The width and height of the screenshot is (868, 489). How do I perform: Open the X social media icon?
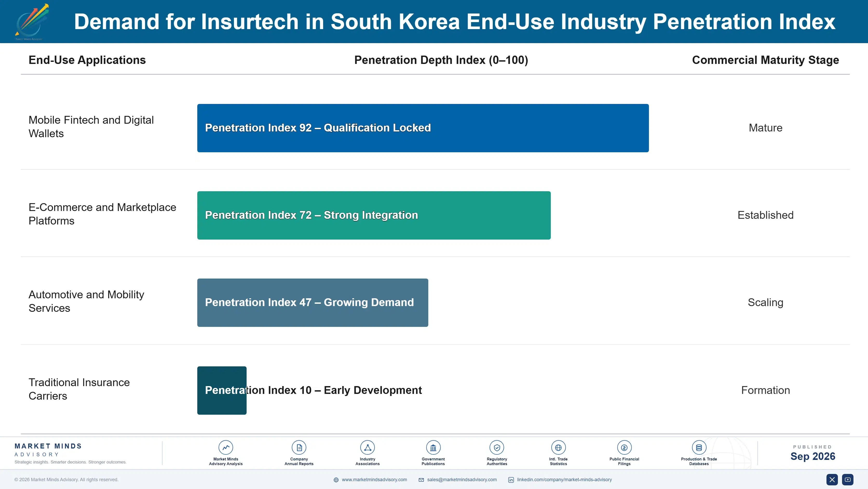[832, 480]
